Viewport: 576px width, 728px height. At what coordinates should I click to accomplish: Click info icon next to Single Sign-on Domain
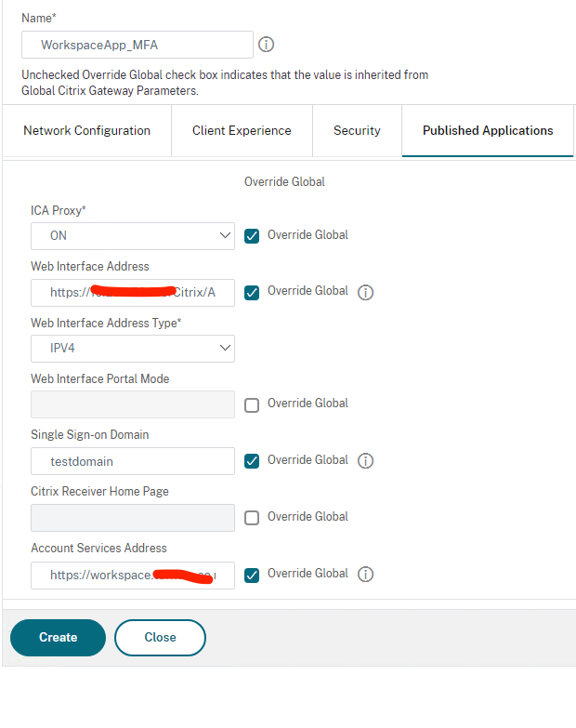pyautogui.click(x=365, y=460)
